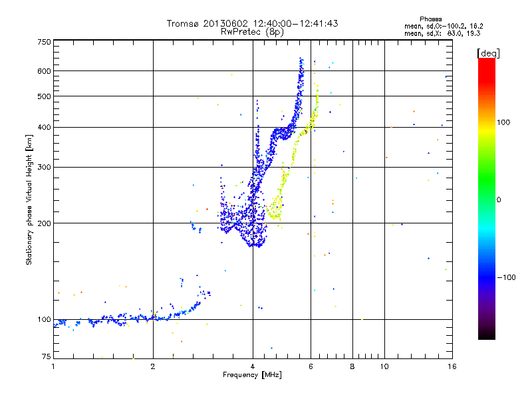This screenshot has height=399, width=532.
Task: Click the '0' colorbar tick label
Action: 499,200
